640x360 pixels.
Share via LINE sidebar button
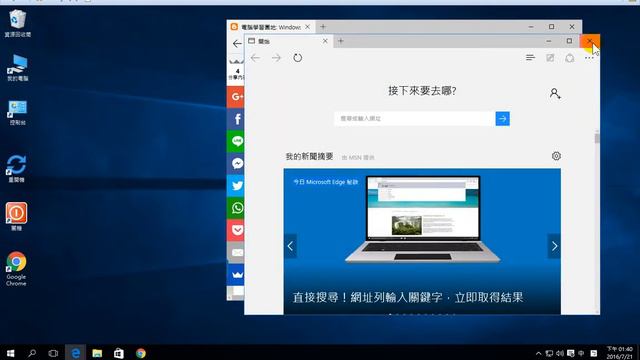(236, 141)
